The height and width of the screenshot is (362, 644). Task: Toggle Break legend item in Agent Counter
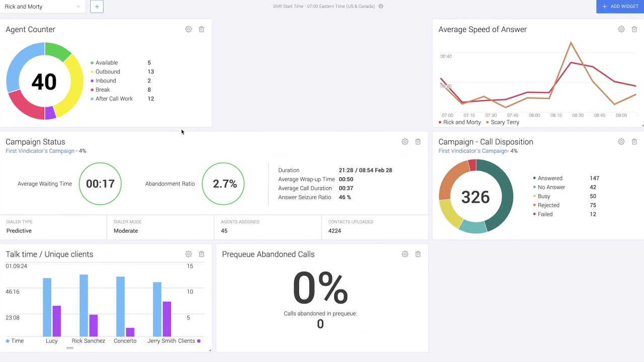point(100,90)
